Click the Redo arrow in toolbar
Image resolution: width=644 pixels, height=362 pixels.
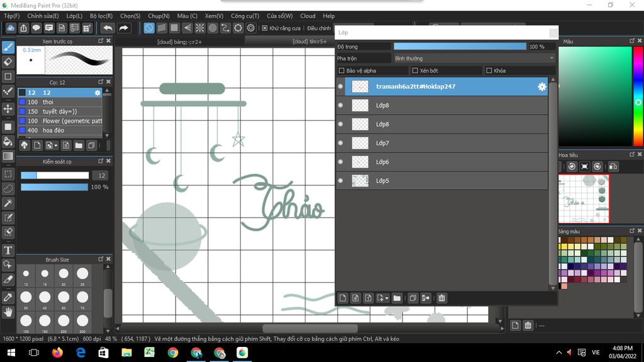[x=123, y=28]
